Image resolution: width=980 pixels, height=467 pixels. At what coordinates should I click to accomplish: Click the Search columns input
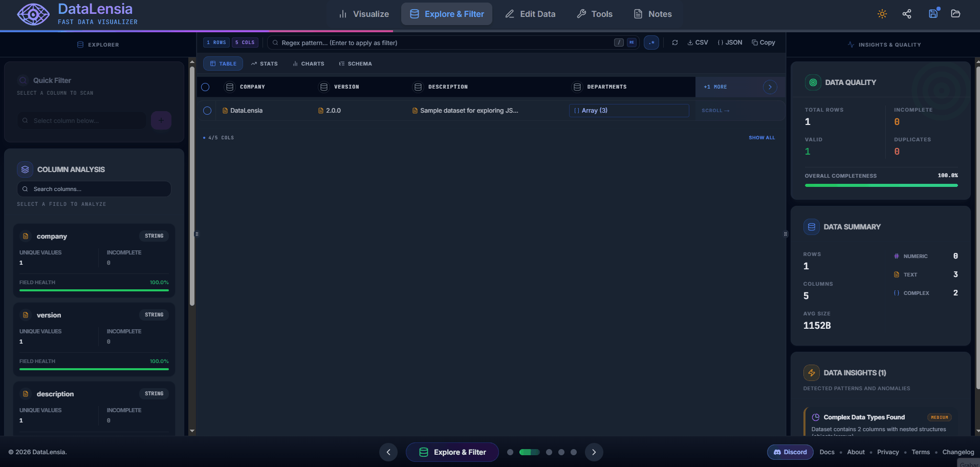pyautogui.click(x=94, y=189)
